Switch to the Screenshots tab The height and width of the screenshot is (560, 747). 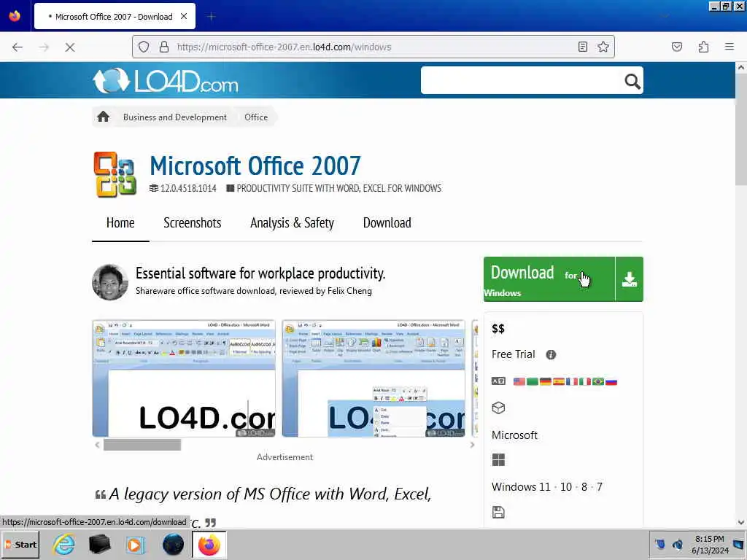tap(193, 223)
